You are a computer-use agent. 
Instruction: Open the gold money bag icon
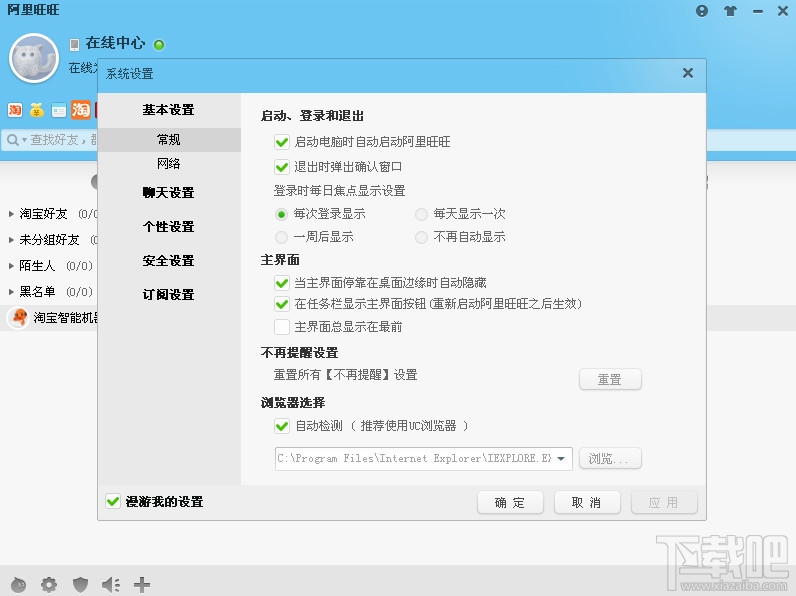(x=37, y=110)
